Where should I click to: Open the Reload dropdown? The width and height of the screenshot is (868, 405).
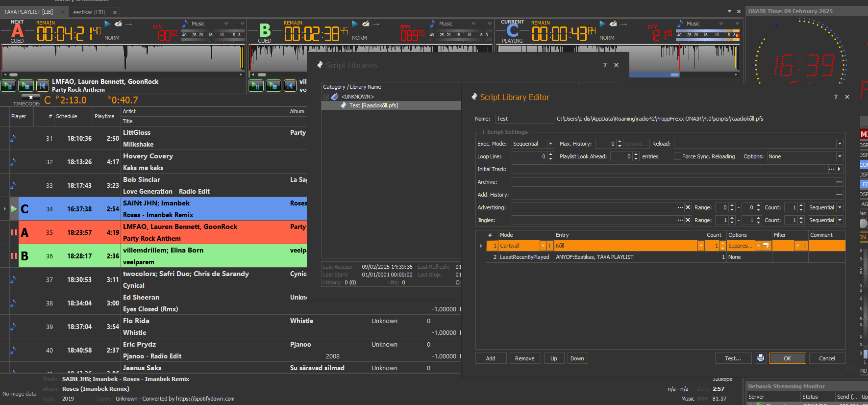pyautogui.click(x=839, y=144)
